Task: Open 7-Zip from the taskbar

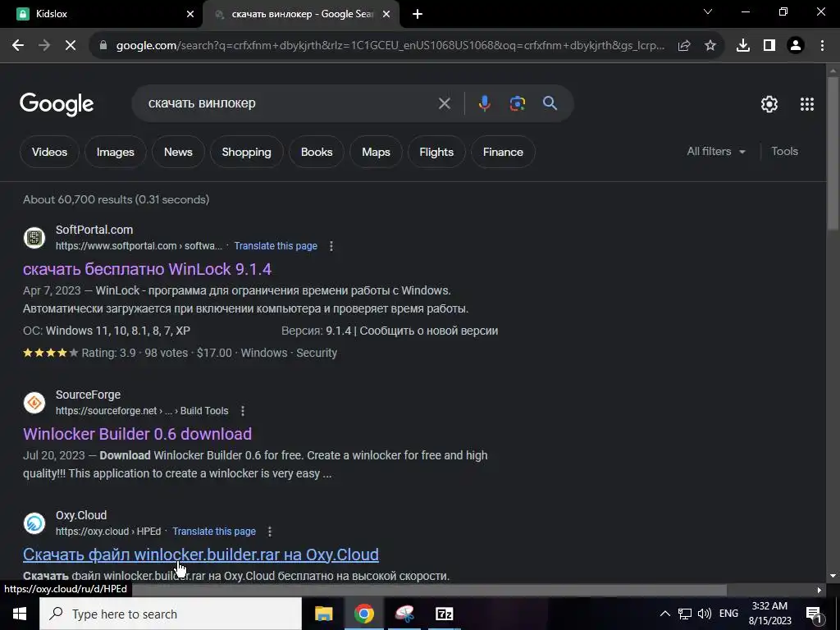Action: (x=444, y=614)
